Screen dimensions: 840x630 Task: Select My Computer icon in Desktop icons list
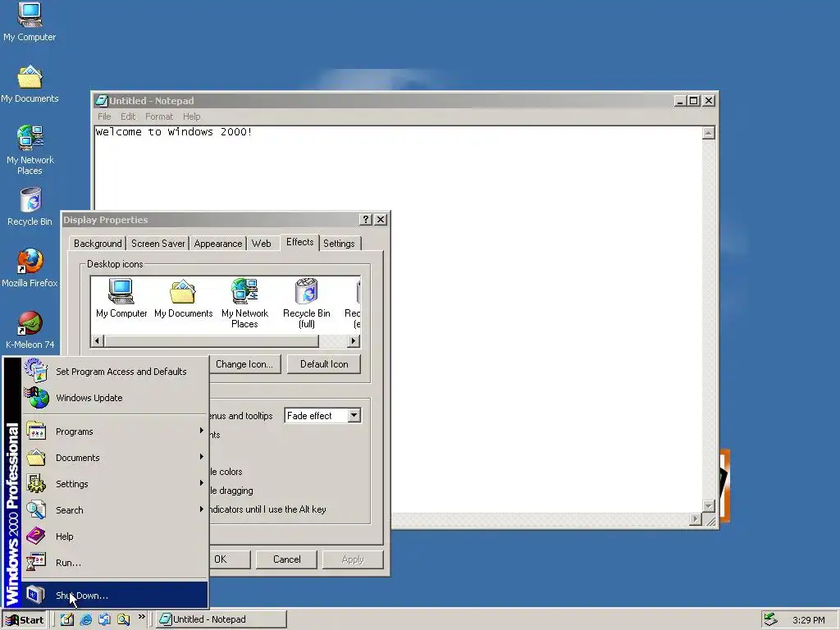[x=121, y=299]
